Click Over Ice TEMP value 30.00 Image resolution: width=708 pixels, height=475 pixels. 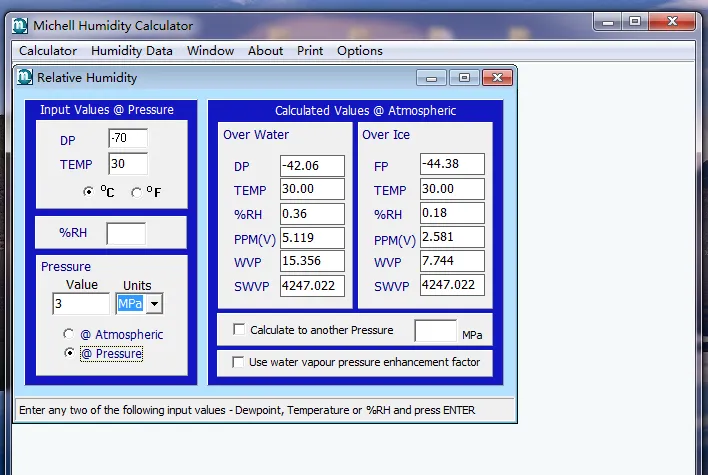(452, 189)
